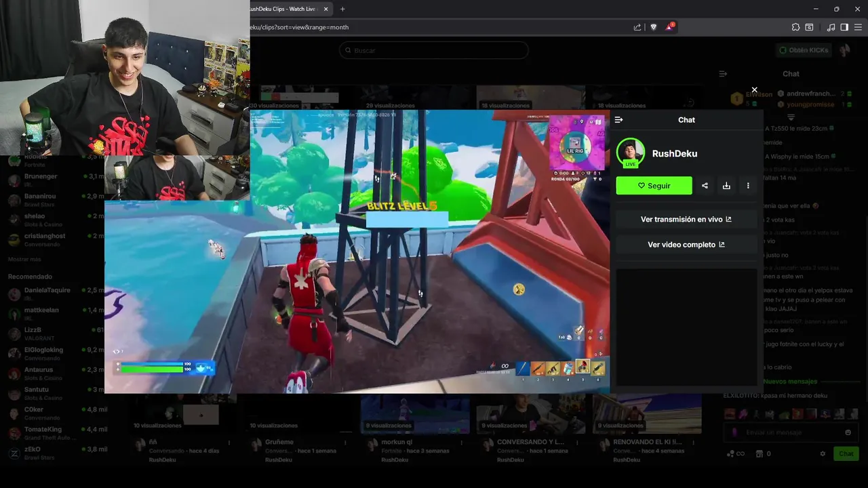The width and height of the screenshot is (868, 488).
Task: Open channel points infinity icon
Action: pos(736,454)
